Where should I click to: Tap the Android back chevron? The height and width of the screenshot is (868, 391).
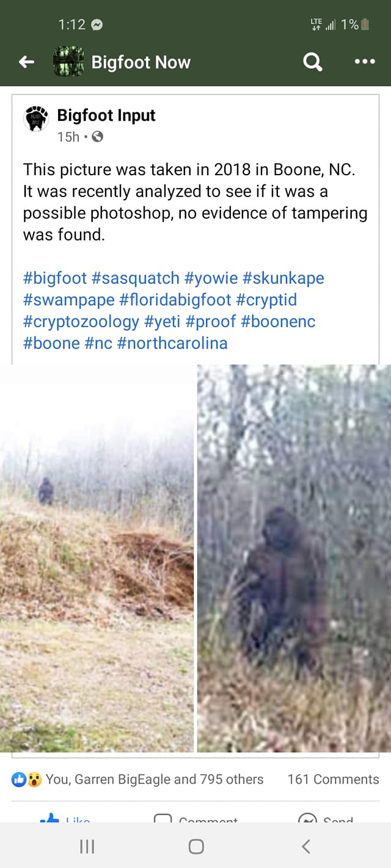point(306,846)
